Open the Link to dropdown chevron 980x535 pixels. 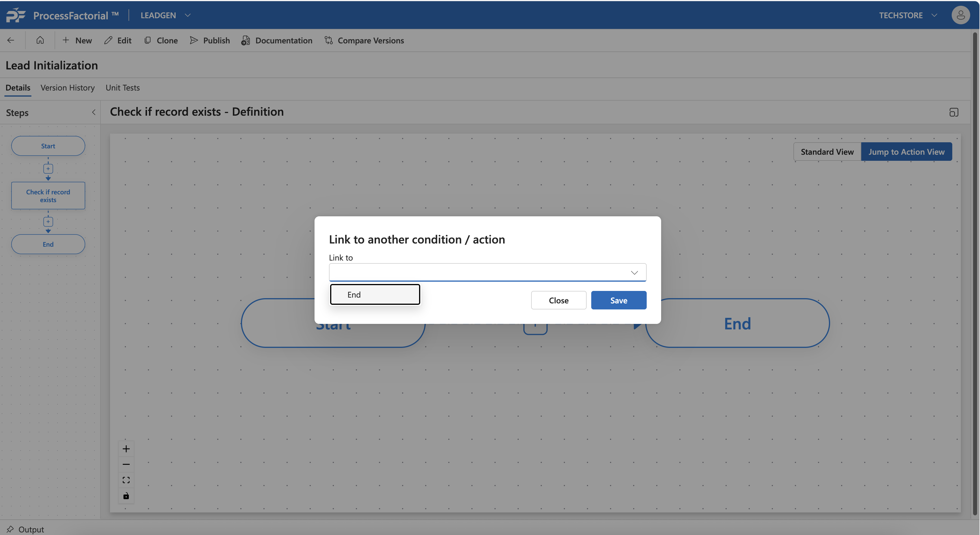(634, 273)
